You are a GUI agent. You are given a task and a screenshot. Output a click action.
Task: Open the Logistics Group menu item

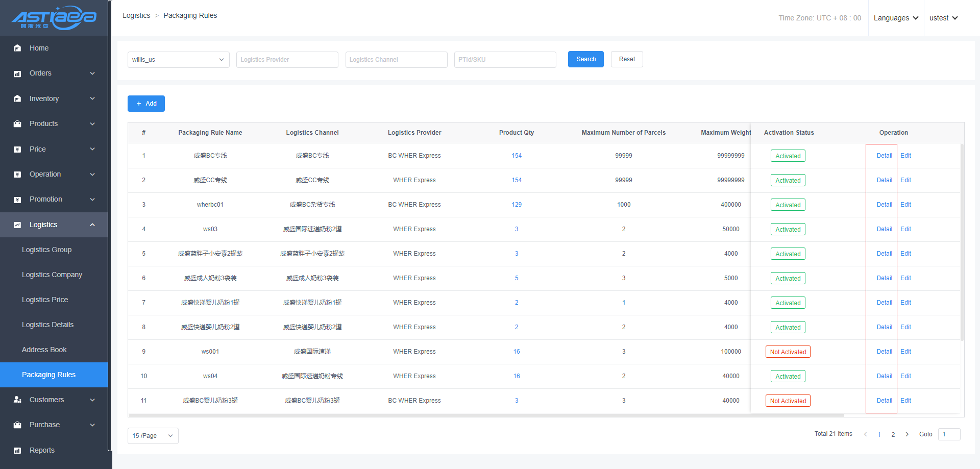(x=46, y=250)
